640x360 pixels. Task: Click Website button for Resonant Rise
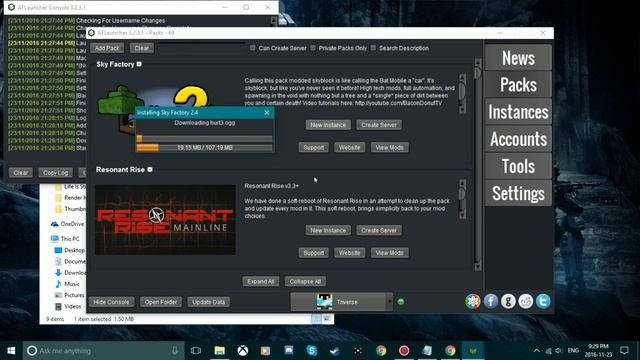(x=349, y=253)
